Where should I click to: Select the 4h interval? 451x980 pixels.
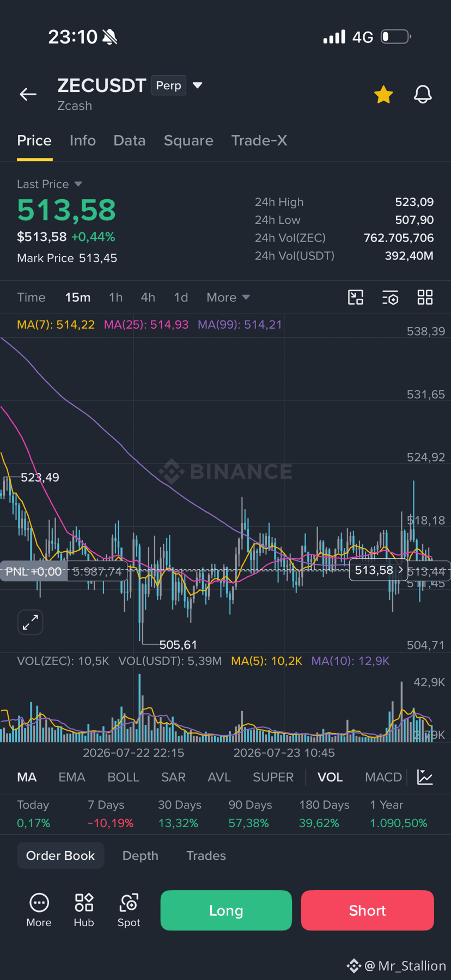[148, 297]
